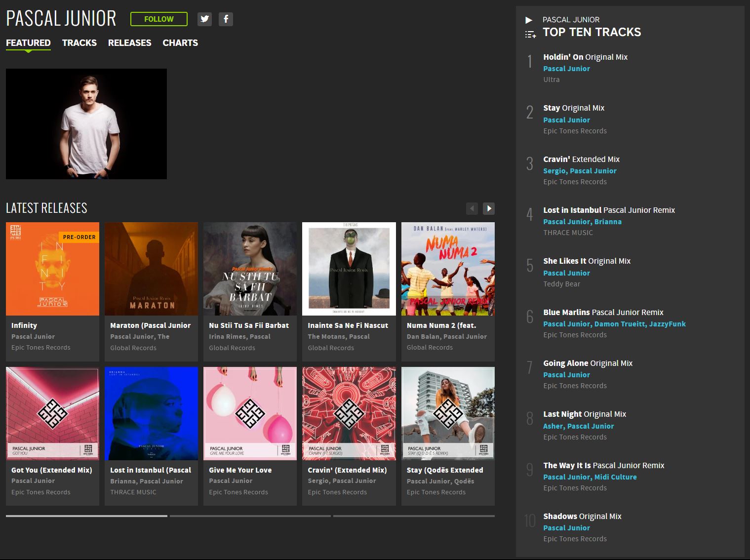Open track Cravin' Extended Mix in top ten
Screen dimensions: 750x560
click(x=581, y=160)
